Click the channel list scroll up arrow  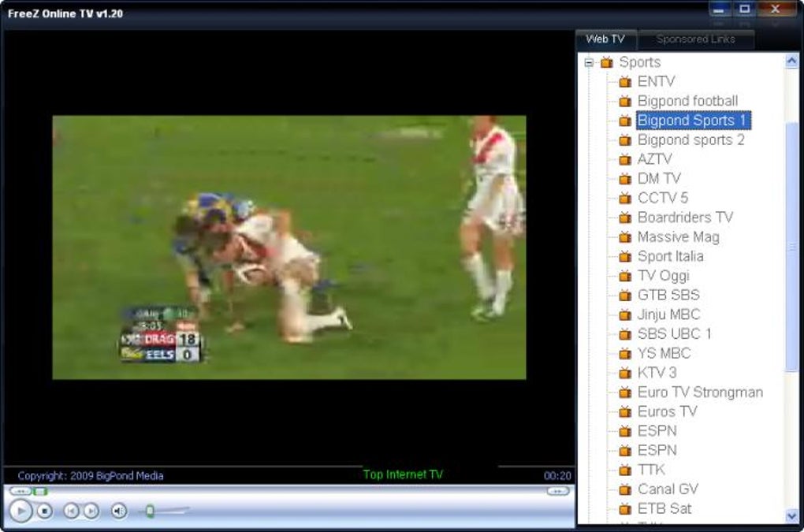[x=792, y=61]
